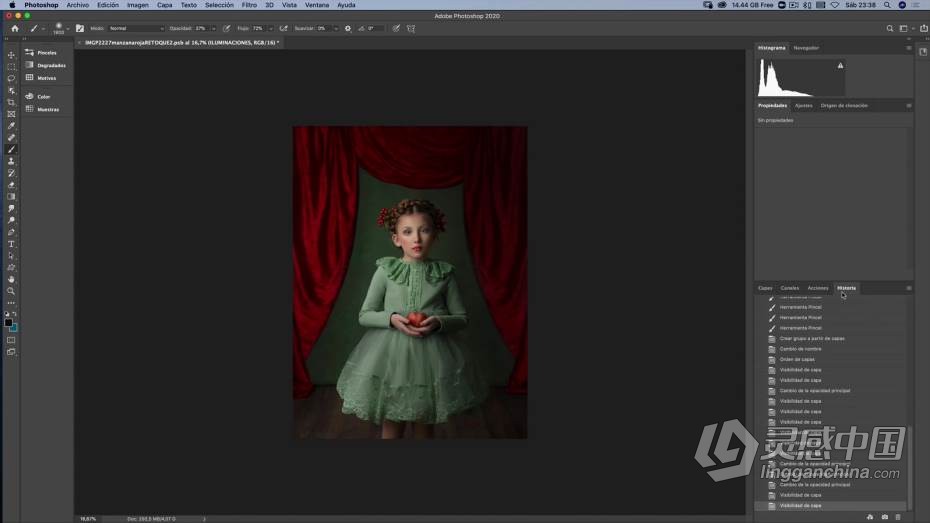Select the Type tool

click(x=11, y=244)
